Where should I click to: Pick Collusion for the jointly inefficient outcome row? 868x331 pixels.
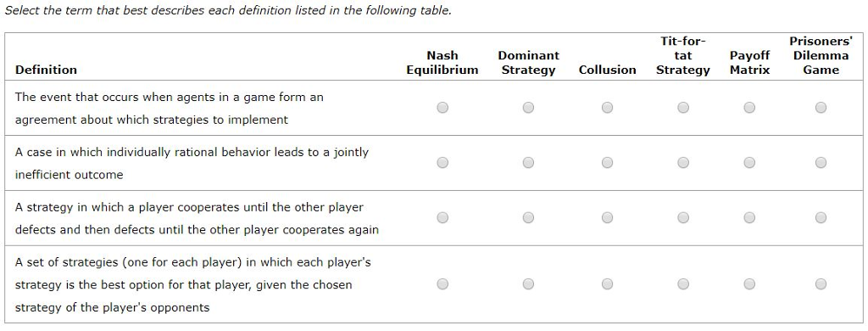click(x=607, y=162)
